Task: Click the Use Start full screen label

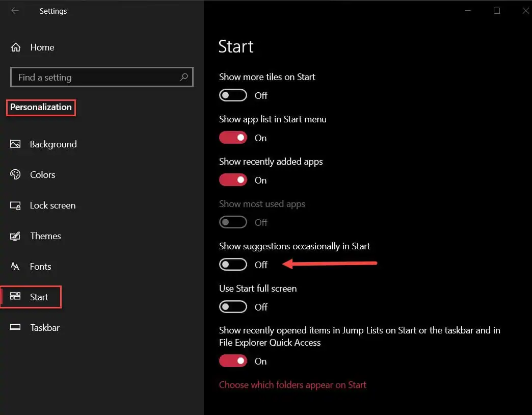Action: click(x=258, y=289)
